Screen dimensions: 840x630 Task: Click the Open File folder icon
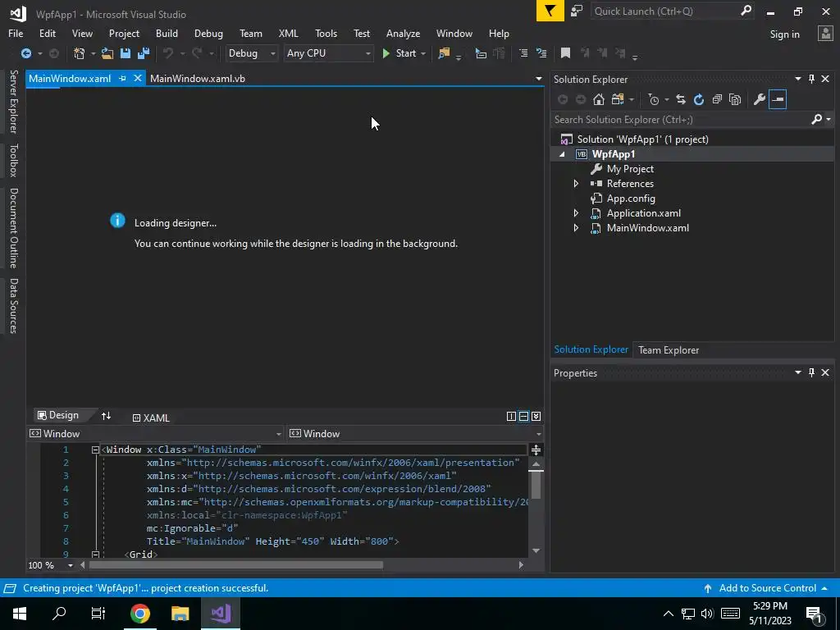pyautogui.click(x=107, y=53)
